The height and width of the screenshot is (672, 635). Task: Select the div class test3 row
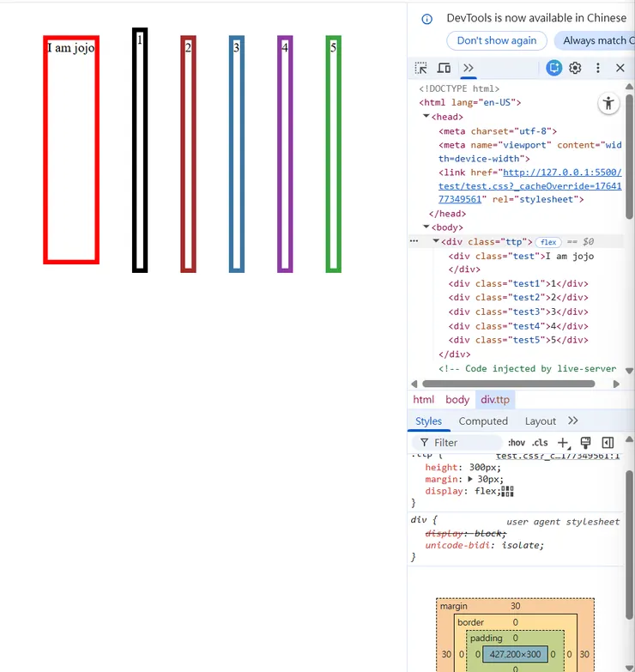point(518,312)
